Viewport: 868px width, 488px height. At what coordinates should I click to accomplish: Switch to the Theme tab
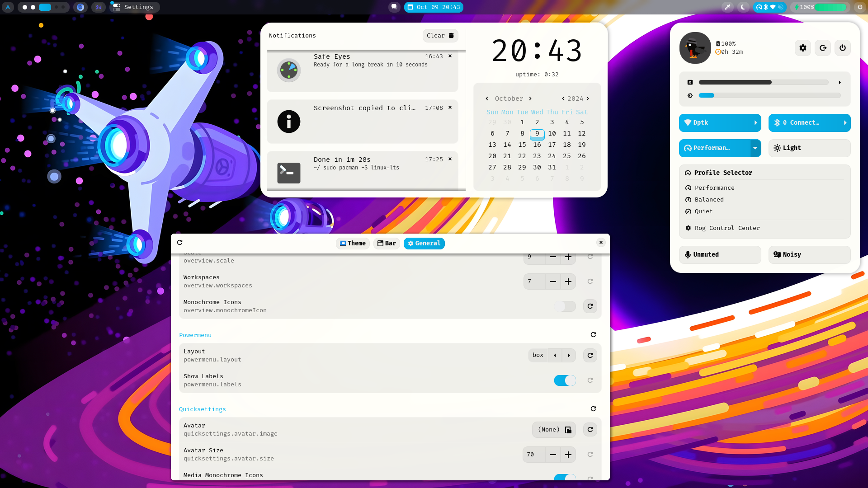[353, 244]
